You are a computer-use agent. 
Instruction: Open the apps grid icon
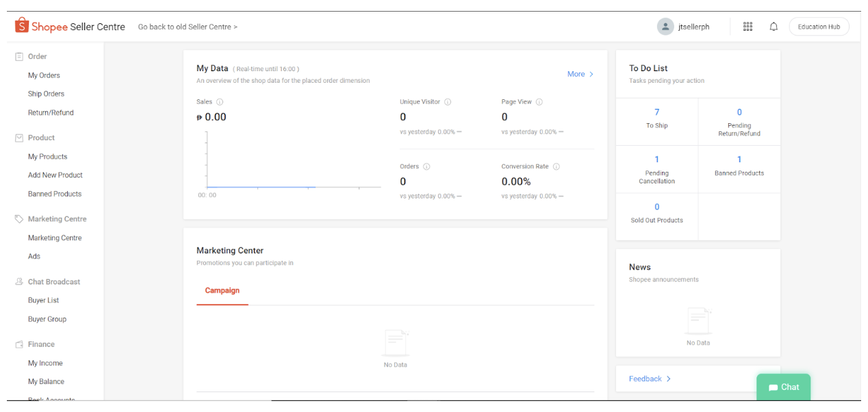pyautogui.click(x=748, y=27)
